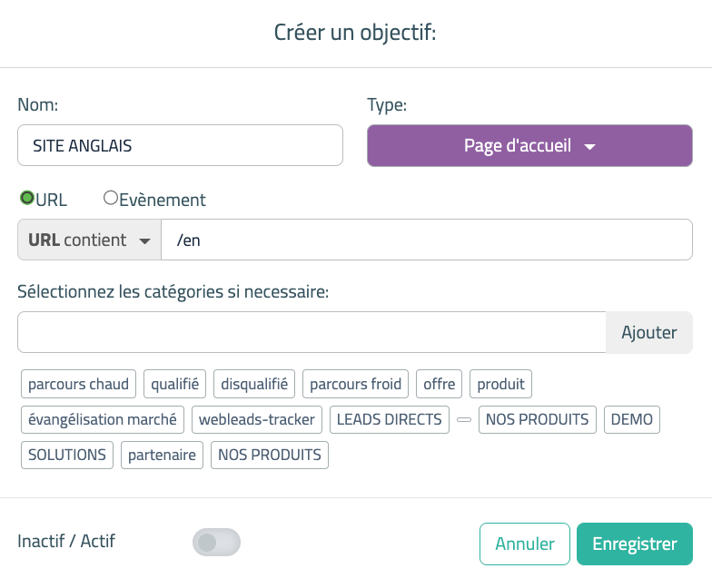Viewport: 712px width, 588px height.
Task: Pick the partenaire category tag
Action: pos(162,455)
